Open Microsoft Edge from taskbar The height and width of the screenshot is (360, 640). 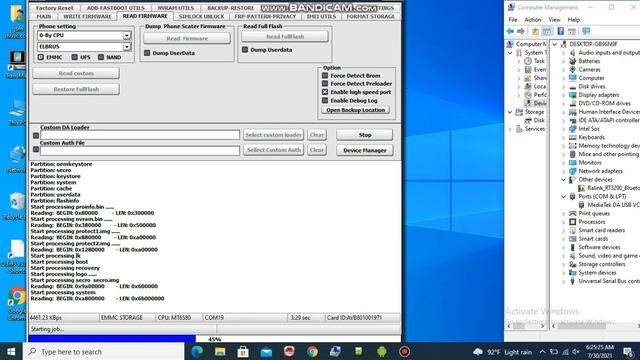tap(197, 351)
